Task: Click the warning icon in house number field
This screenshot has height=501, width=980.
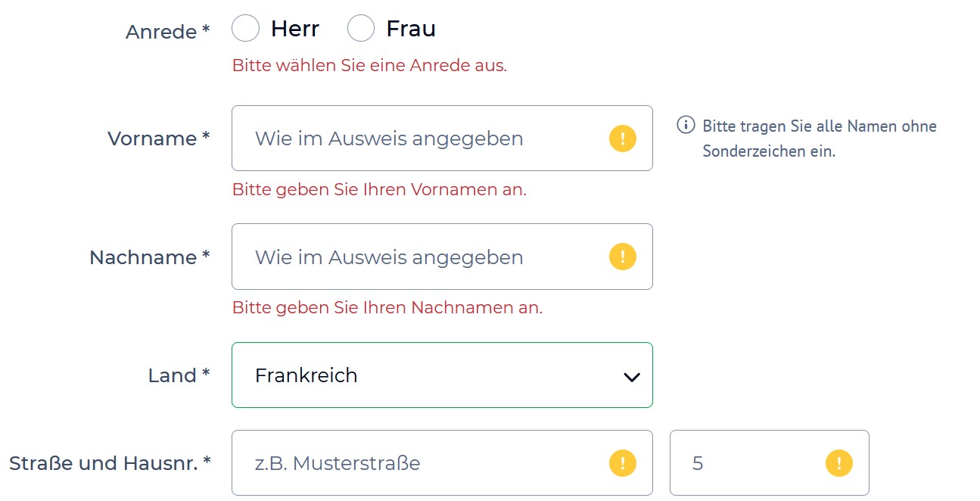Action: coord(838,462)
